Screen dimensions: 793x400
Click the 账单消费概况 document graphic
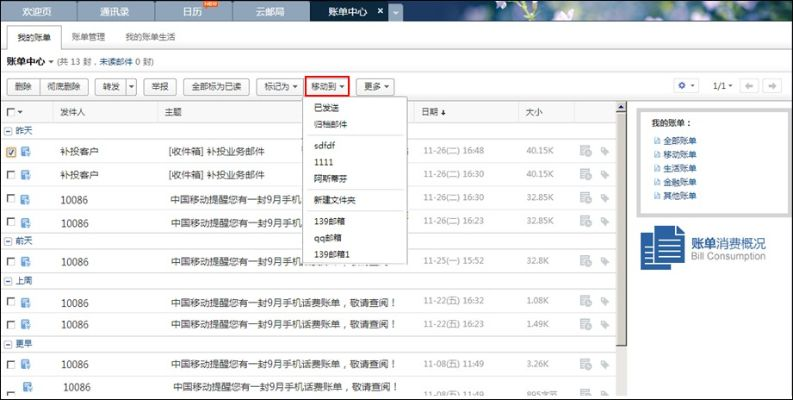(x=663, y=247)
